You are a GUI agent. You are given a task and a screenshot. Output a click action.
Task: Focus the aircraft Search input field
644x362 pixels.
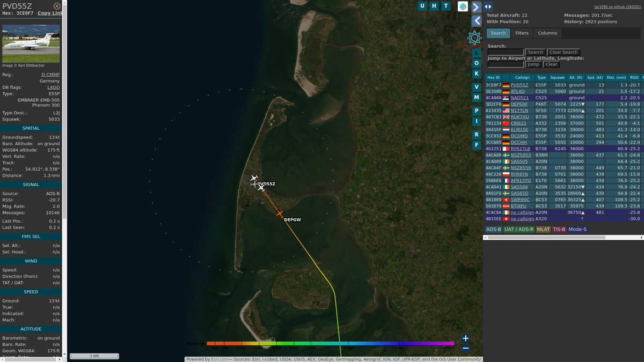tap(506, 53)
